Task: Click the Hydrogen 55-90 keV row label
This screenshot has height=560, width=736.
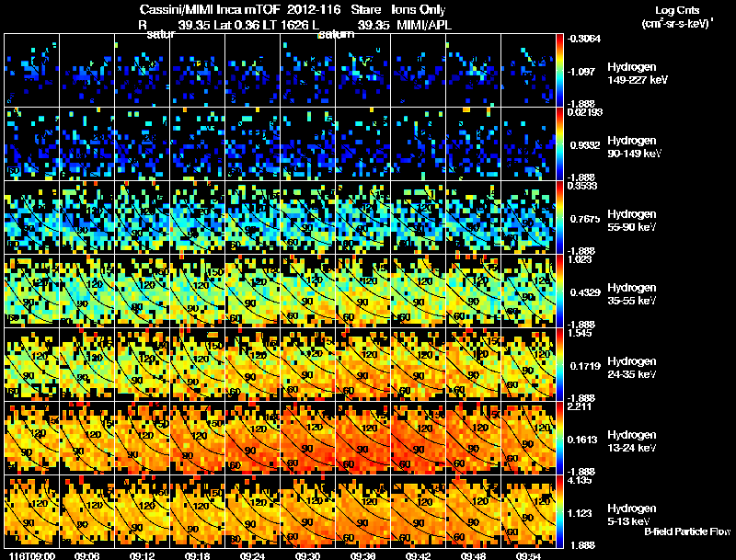Action: [x=632, y=221]
